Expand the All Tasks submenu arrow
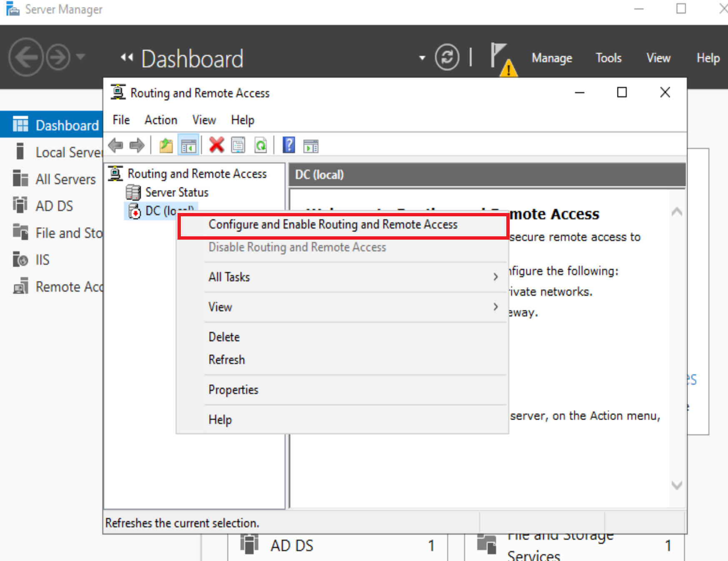 [495, 277]
